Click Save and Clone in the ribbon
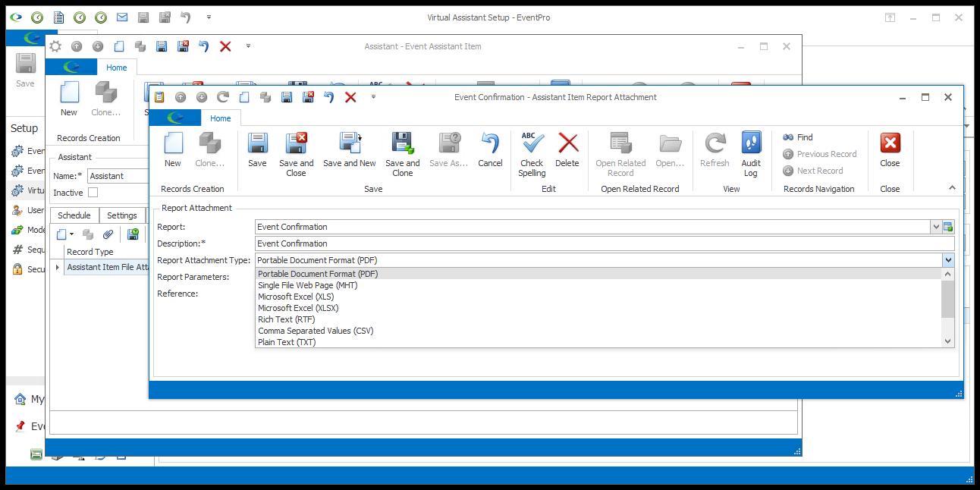The image size is (980, 490). [402, 154]
